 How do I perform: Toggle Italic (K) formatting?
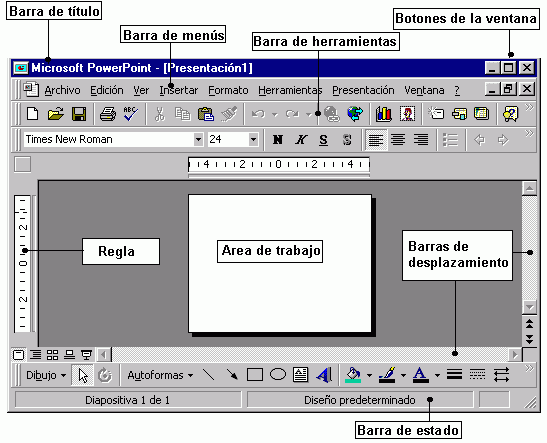[301, 140]
